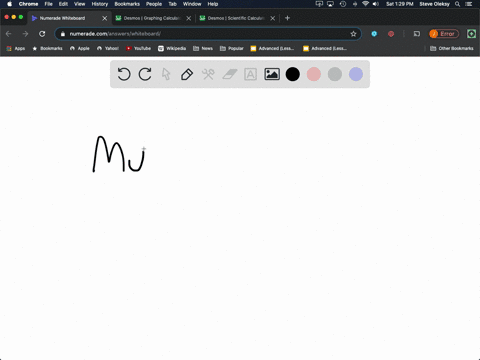Select the pen drawing tool

(187, 74)
